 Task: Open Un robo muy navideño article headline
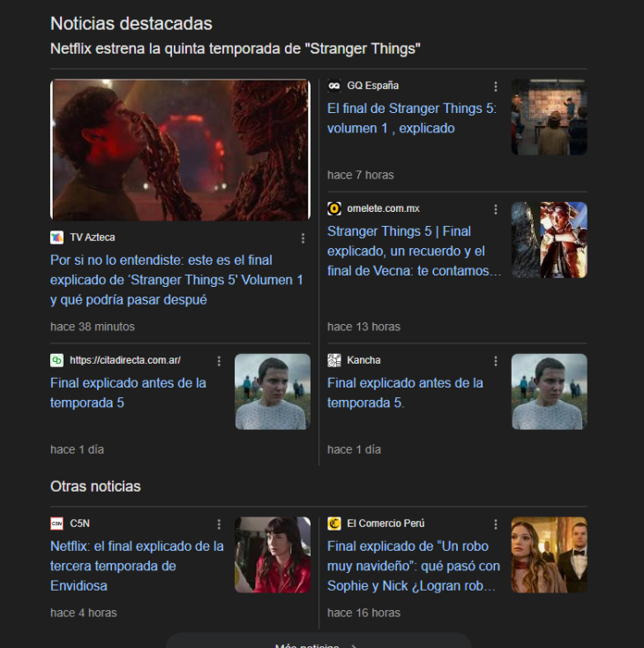[413, 566]
